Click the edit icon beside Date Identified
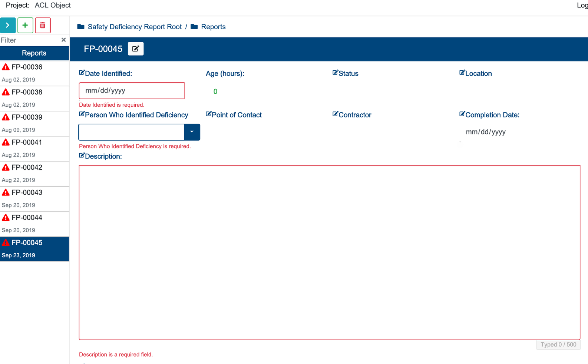 pyautogui.click(x=82, y=73)
